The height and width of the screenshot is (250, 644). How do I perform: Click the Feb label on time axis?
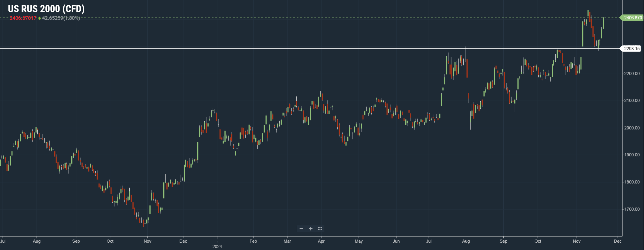253,241
